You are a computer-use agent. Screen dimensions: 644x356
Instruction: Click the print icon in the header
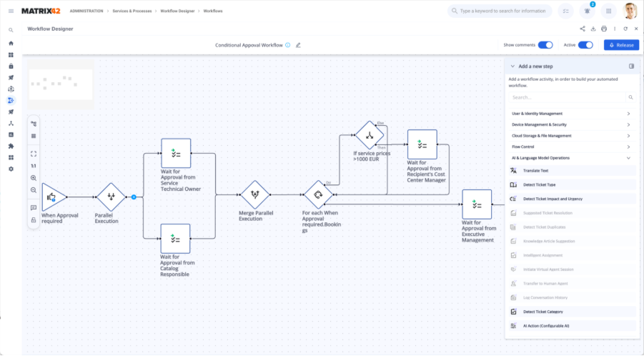[604, 29]
